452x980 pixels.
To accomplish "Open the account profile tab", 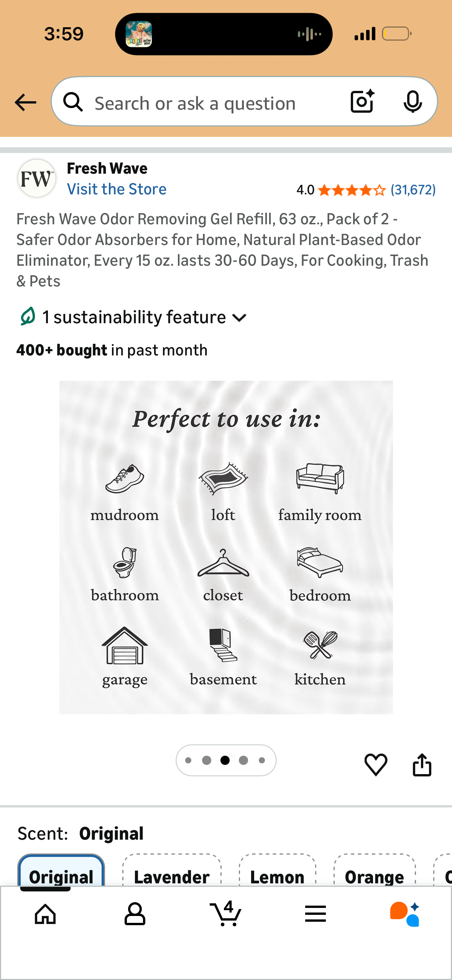I will pos(135,914).
